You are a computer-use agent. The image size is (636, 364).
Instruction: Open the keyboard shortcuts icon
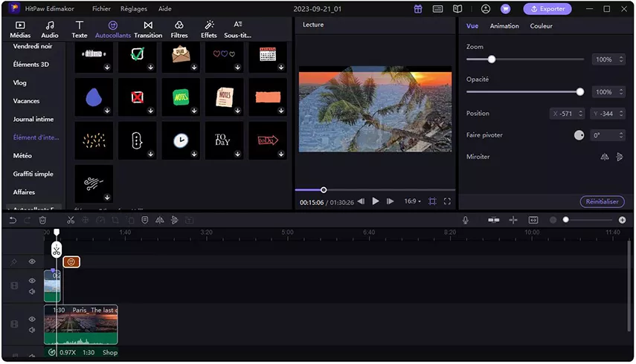point(437,9)
